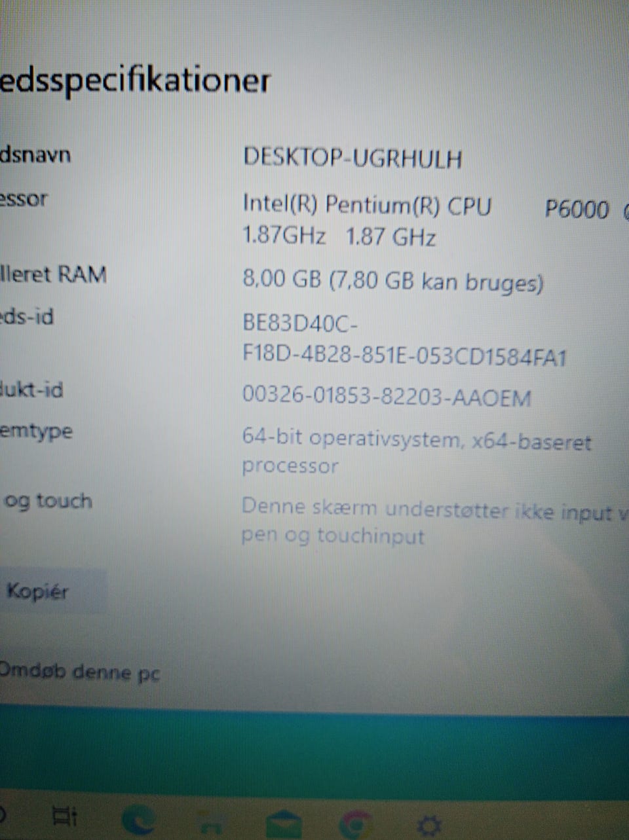Open the Mail app on taskbar
This screenshot has height=840, width=629.
[x=283, y=823]
